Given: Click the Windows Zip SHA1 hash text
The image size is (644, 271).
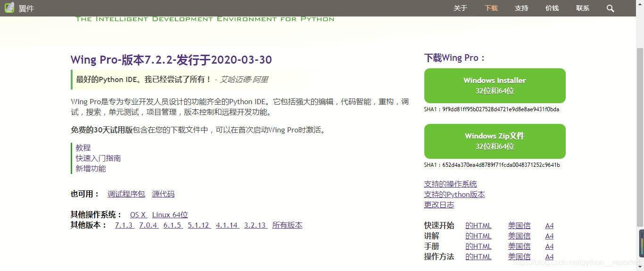Looking at the screenshot, I should point(492,165).
